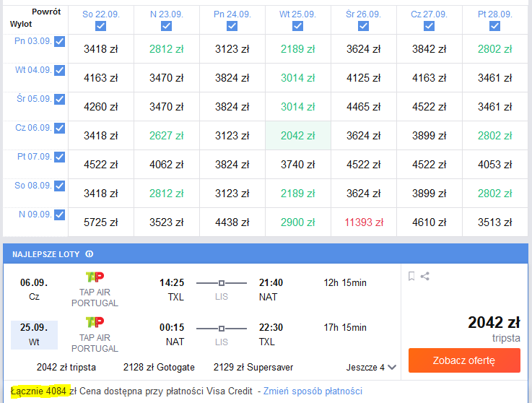Click stopover marker on 14:25 TXL–NAT route
Viewport: 532px width, 403px height.
point(221,283)
